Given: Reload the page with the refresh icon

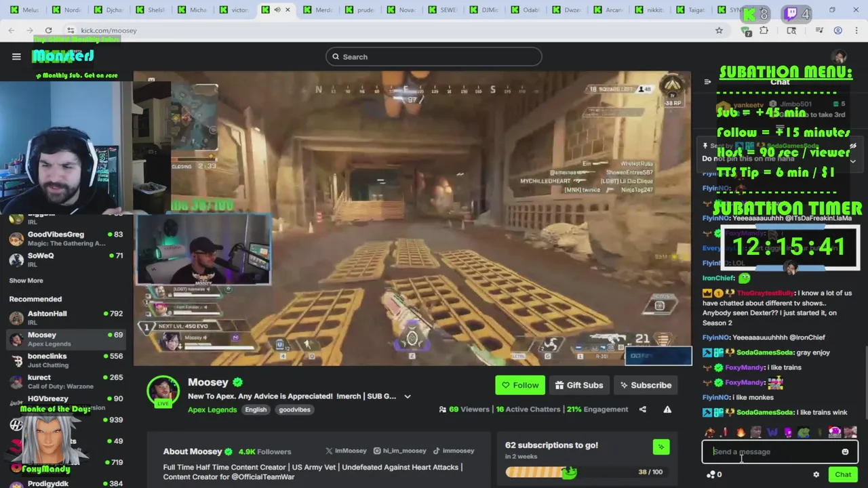Looking at the screenshot, I should tap(48, 30).
